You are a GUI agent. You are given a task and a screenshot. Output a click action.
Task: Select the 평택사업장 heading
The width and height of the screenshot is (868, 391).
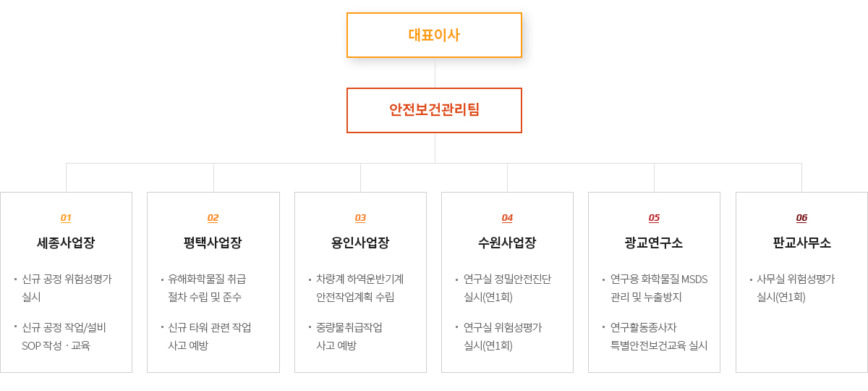213,243
